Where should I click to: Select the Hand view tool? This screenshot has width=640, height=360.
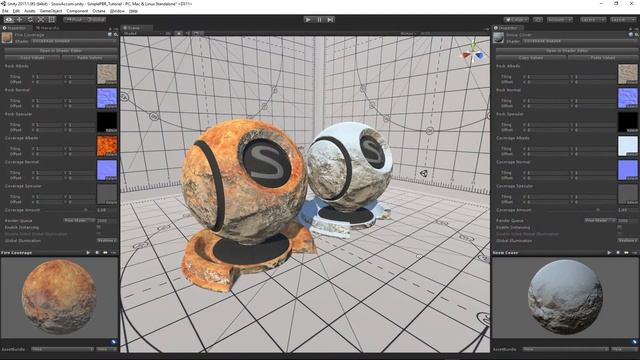tap(9, 20)
